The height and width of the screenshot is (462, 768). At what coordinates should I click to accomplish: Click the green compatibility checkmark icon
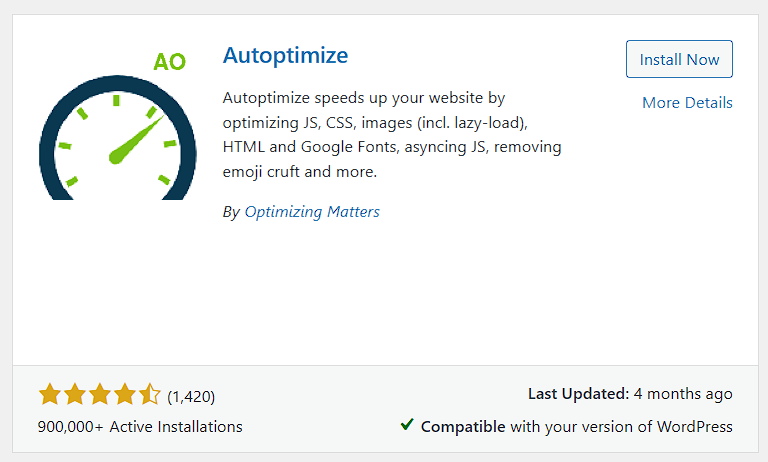407,424
